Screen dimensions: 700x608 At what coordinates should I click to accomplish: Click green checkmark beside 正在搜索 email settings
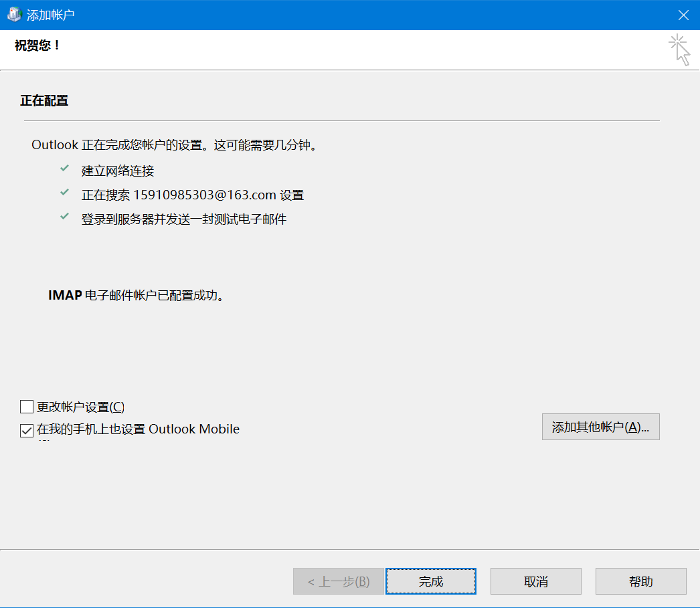(65, 192)
